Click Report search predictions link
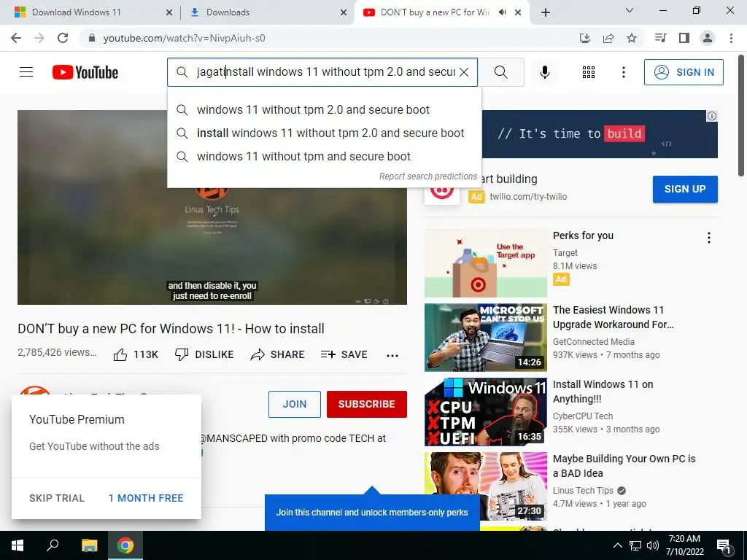This screenshot has height=560, width=747. [427, 176]
